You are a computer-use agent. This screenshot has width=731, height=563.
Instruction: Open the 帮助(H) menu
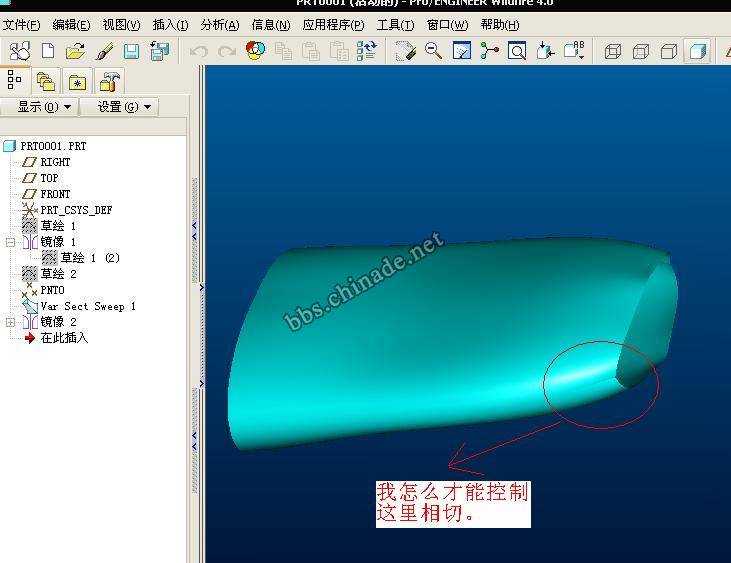(500, 25)
